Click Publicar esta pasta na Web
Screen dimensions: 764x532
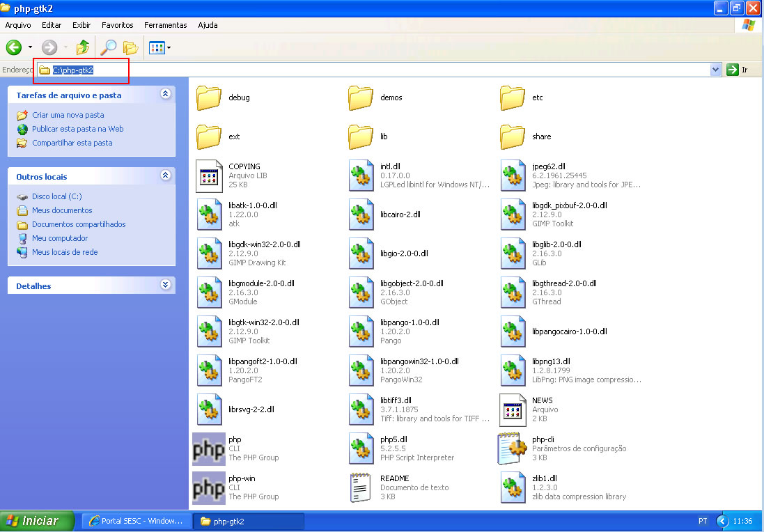point(78,129)
